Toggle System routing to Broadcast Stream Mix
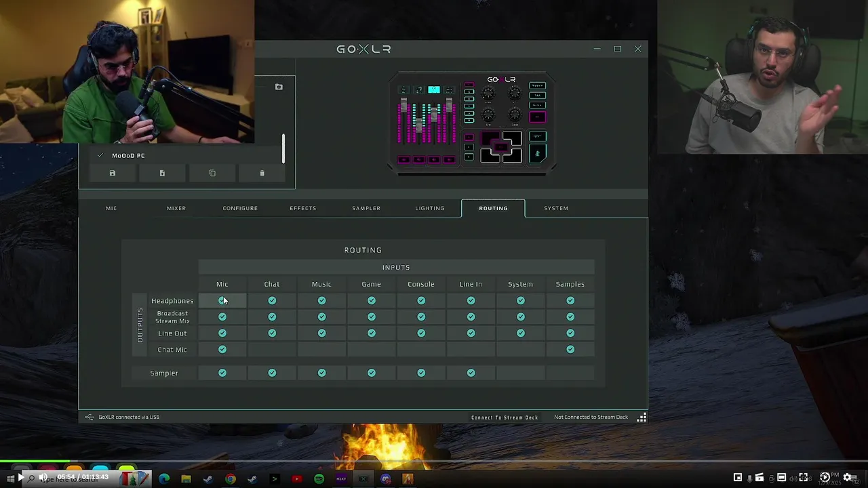The image size is (868, 488). 521,317
